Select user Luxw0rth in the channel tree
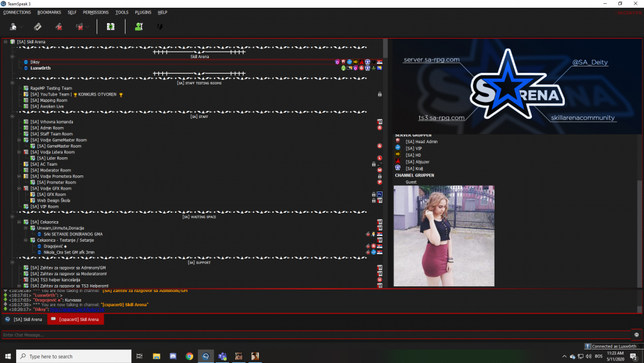This screenshot has width=644, height=363. tap(41, 68)
